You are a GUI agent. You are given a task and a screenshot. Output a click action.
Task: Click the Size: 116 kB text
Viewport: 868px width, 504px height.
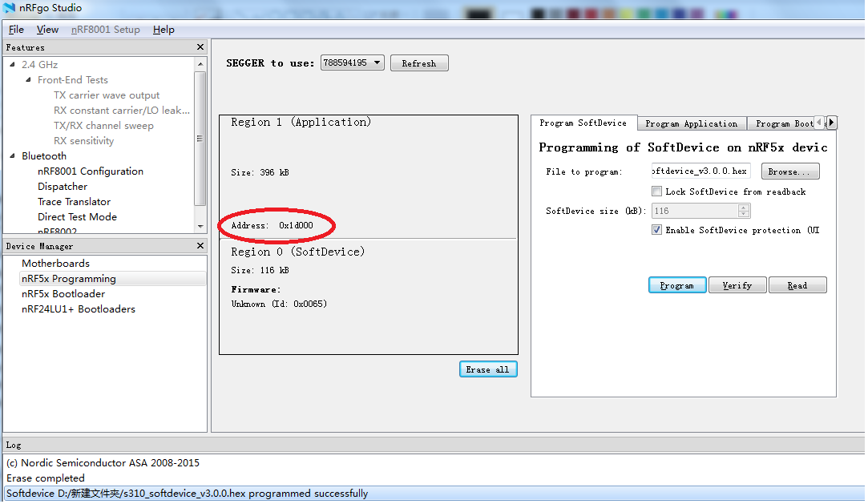(x=260, y=270)
